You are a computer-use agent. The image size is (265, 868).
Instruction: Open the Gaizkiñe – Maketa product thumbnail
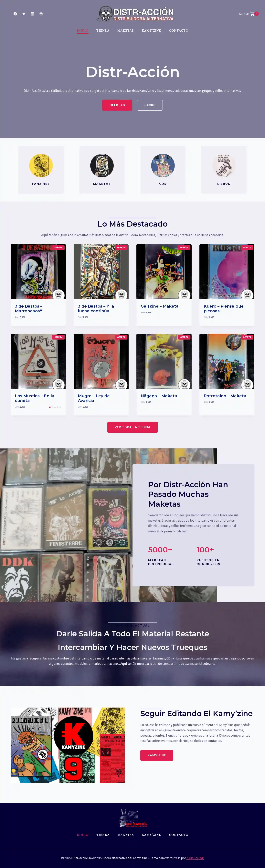(x=164, y=272)
